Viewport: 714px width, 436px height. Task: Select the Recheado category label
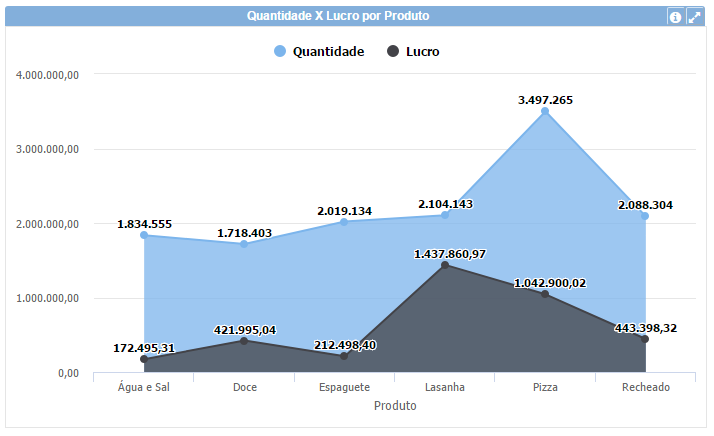pyautogui.click(x=645, y=387)
